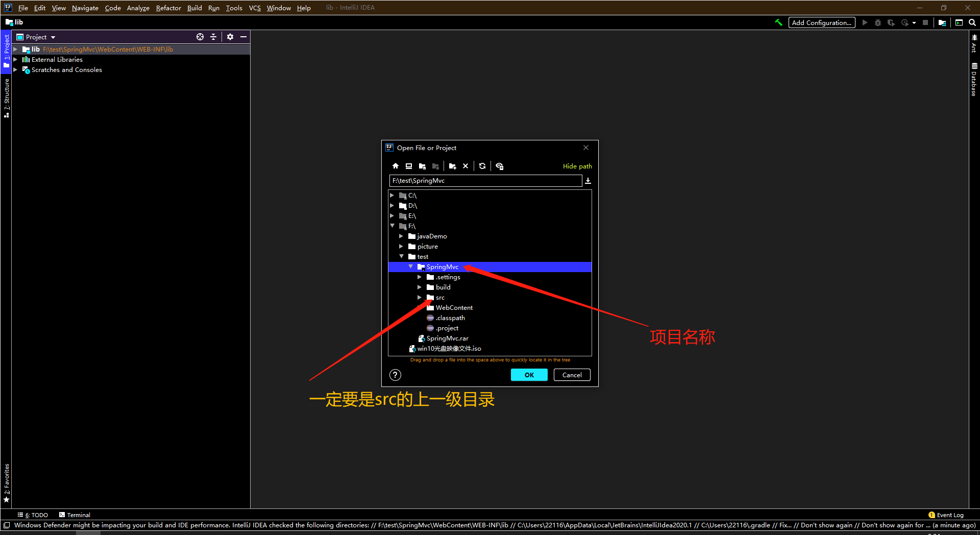Screen dimensions: 980x535
Task: Open Project panel settings gear
Action: point(230,37)
